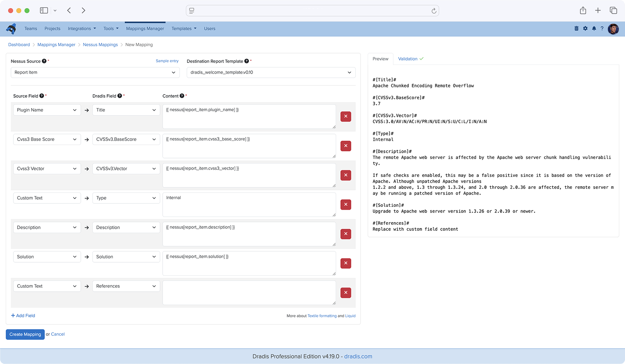Open Custom Text source dropdown in References row
Image resolution: width=625 pixels, height=364 pixels.
[x=47, y=286]
